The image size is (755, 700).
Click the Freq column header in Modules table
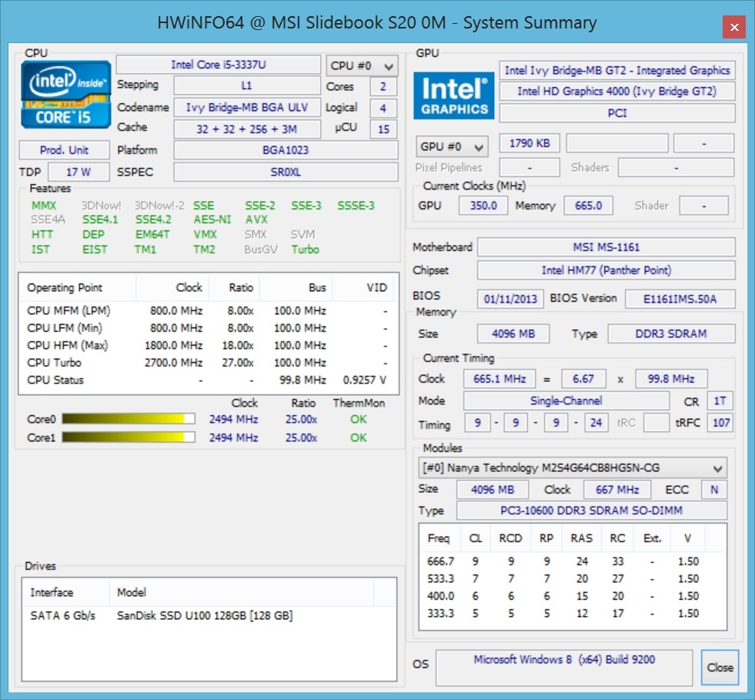click(x=439, y=538)
